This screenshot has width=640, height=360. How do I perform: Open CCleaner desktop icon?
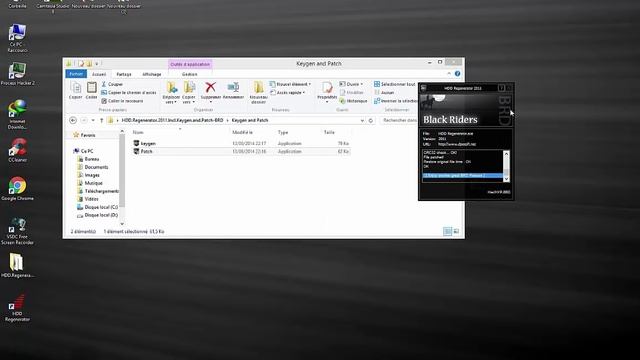[18, 150]
